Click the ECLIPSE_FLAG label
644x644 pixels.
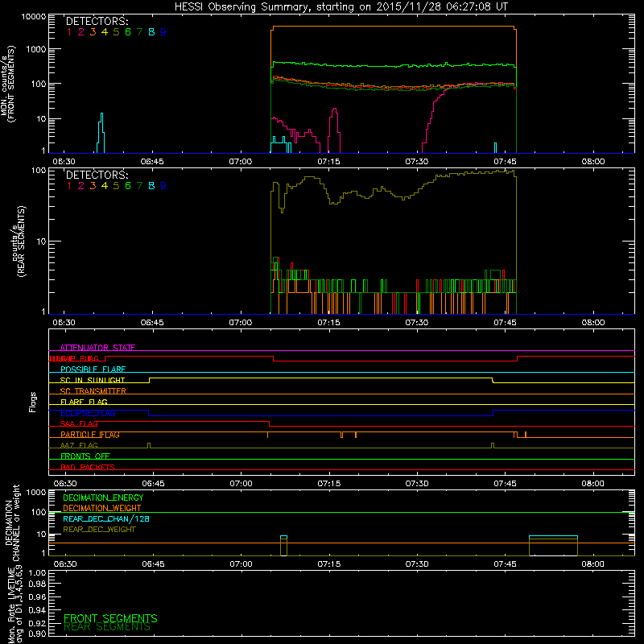88,413
